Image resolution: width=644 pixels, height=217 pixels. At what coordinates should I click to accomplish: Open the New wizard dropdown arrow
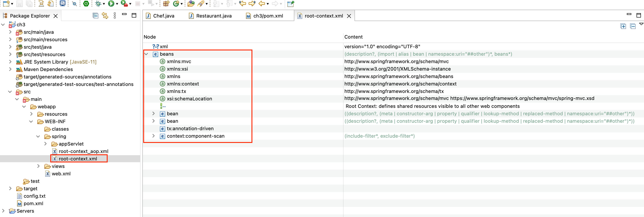point(12,4)
